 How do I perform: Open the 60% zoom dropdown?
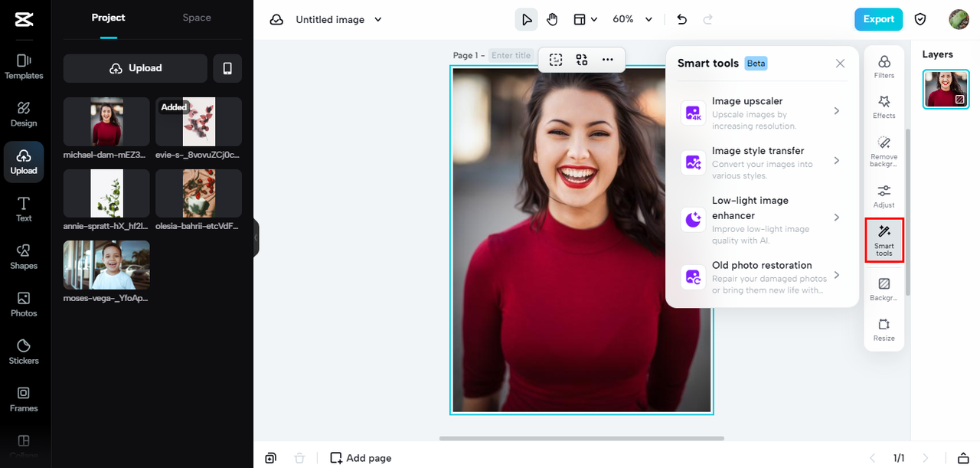[633, 19]
